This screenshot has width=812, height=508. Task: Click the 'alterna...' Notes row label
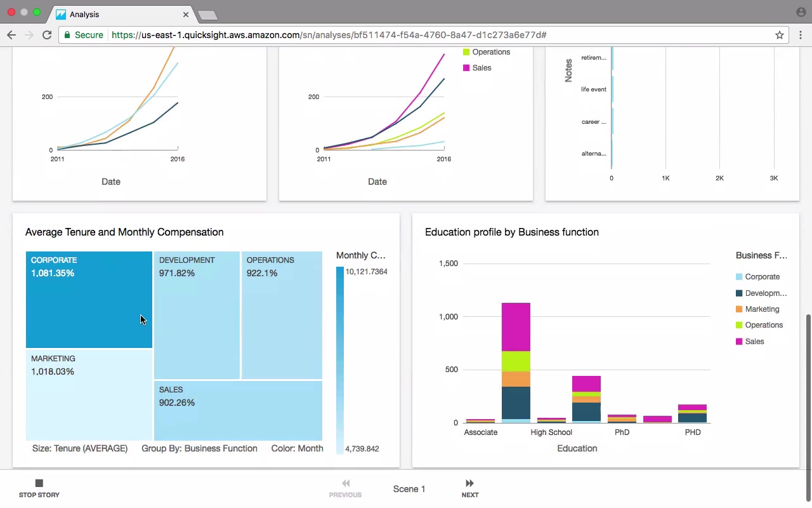594,154
